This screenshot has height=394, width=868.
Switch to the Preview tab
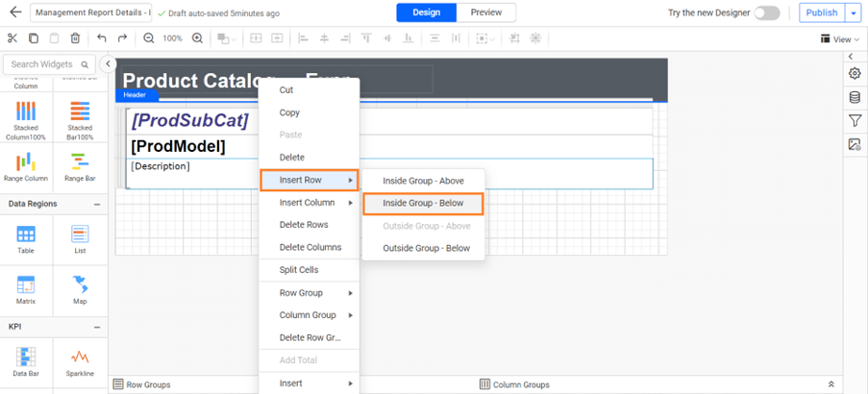(486, 12)
